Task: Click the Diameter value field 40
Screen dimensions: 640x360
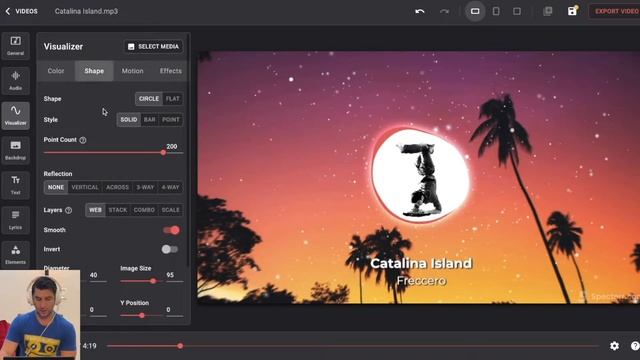Action: click(97, 276)
